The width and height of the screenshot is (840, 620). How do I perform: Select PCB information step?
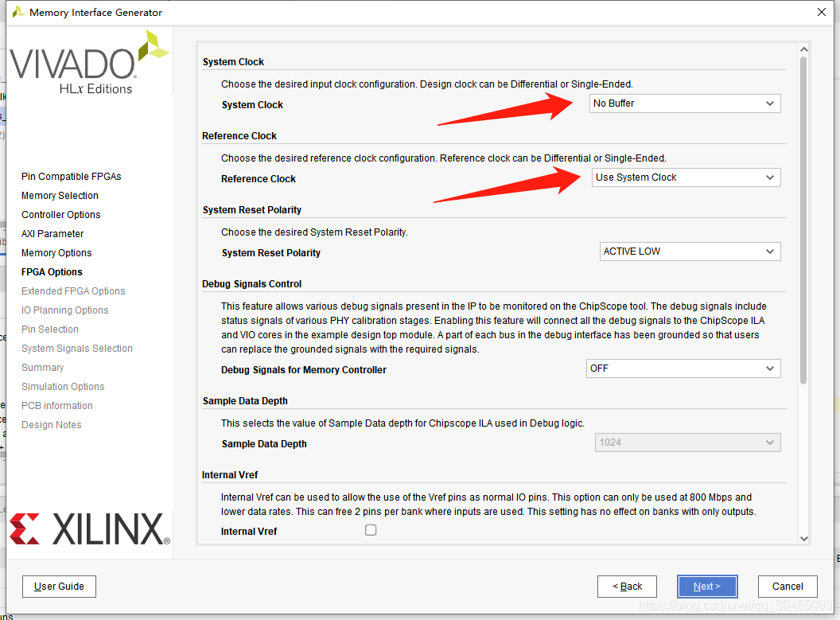(56, 406)
